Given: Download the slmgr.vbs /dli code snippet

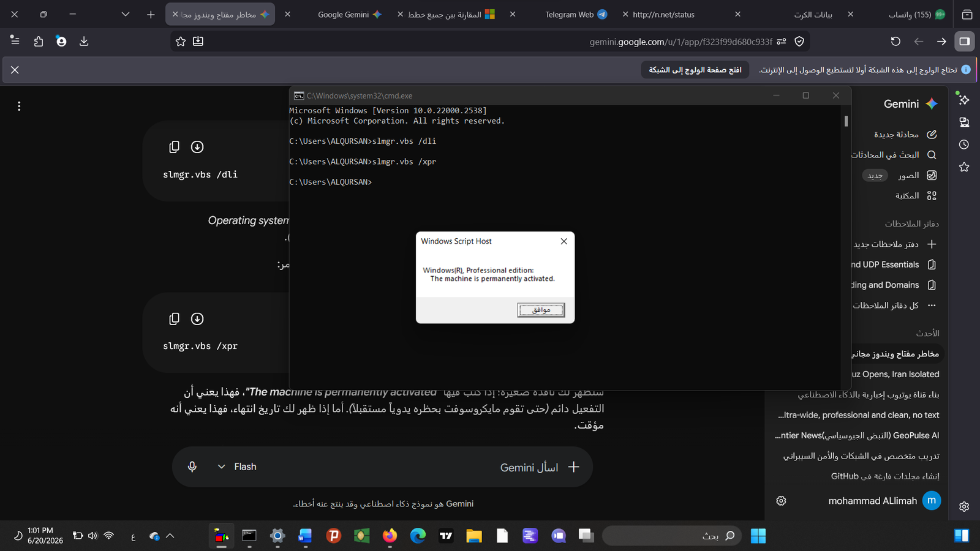Looking at the screenshot, I should (x=197, y=147).
